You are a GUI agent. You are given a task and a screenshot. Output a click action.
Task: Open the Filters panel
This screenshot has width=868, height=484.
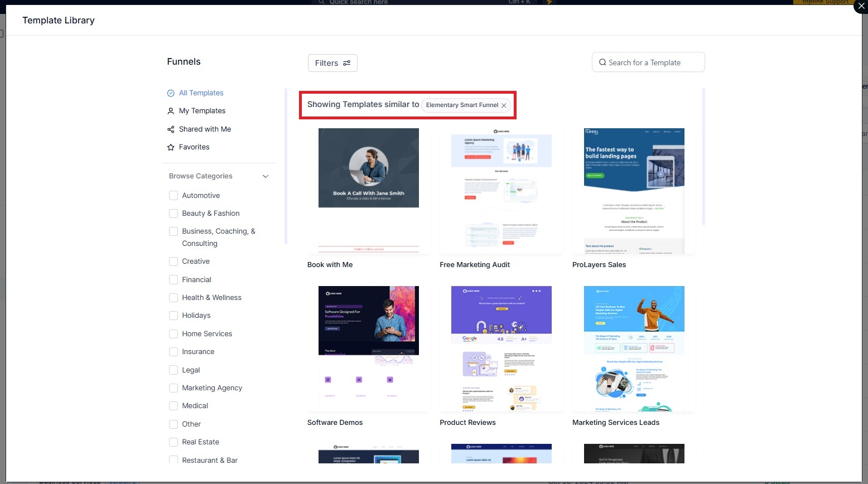pos(332,63)
